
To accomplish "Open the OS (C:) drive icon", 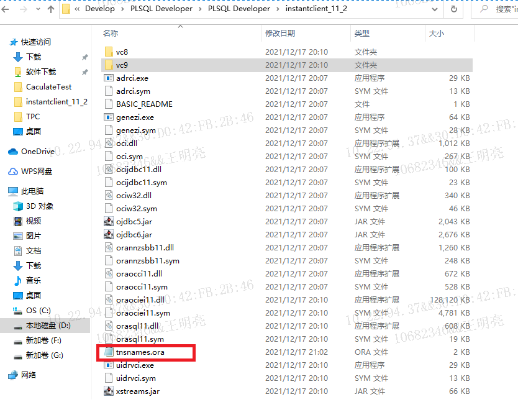I will (18, 310).
